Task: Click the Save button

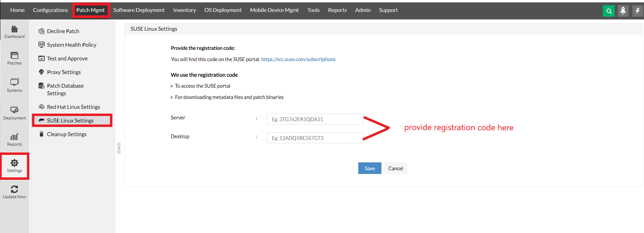Action: click(370, 168)
